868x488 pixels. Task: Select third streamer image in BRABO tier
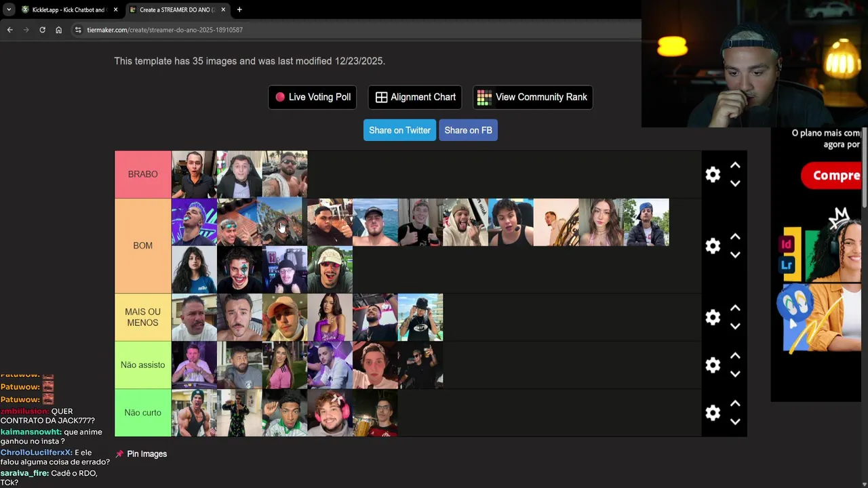click(x=285, y=174)
